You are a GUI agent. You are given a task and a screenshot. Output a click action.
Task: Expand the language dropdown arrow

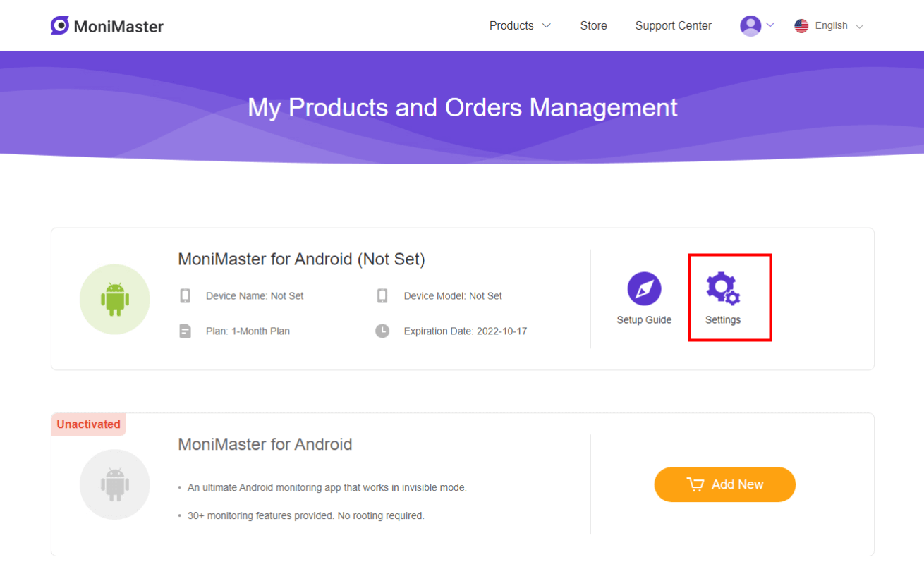point(859,27)
